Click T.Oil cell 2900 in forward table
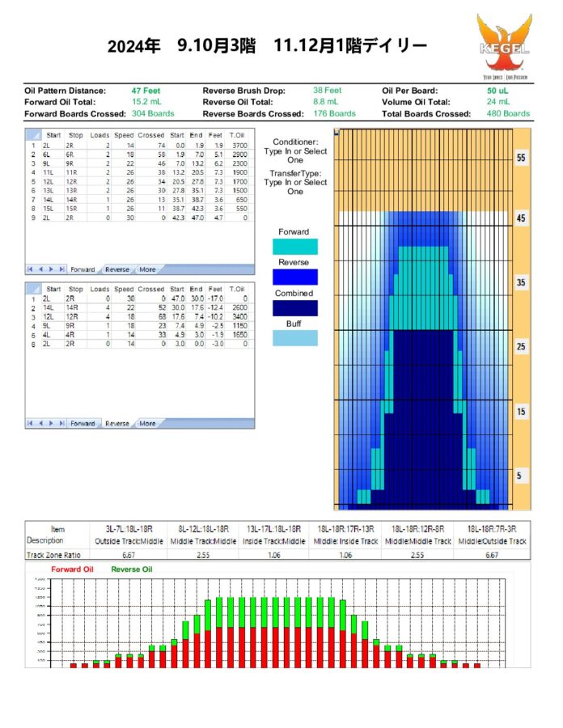Image resolution: width=563 pixels, height=728 pixels. point(239,154)
